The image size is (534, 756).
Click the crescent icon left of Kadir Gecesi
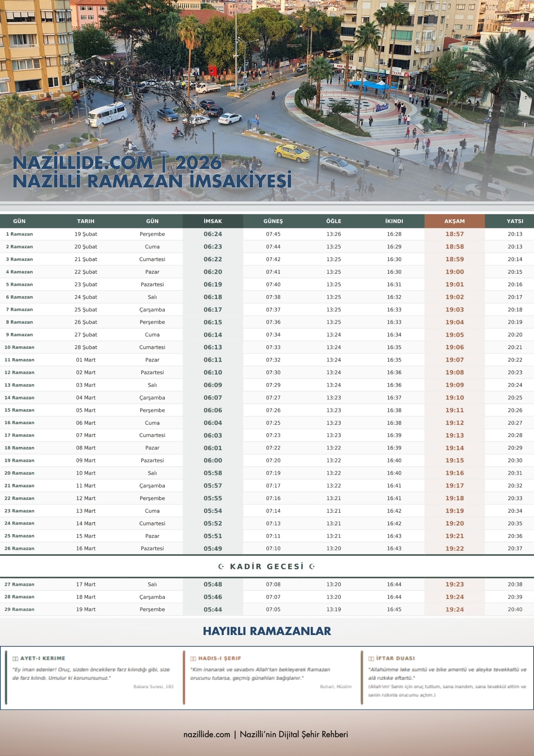pyautogui.click(x=221, y=566)
